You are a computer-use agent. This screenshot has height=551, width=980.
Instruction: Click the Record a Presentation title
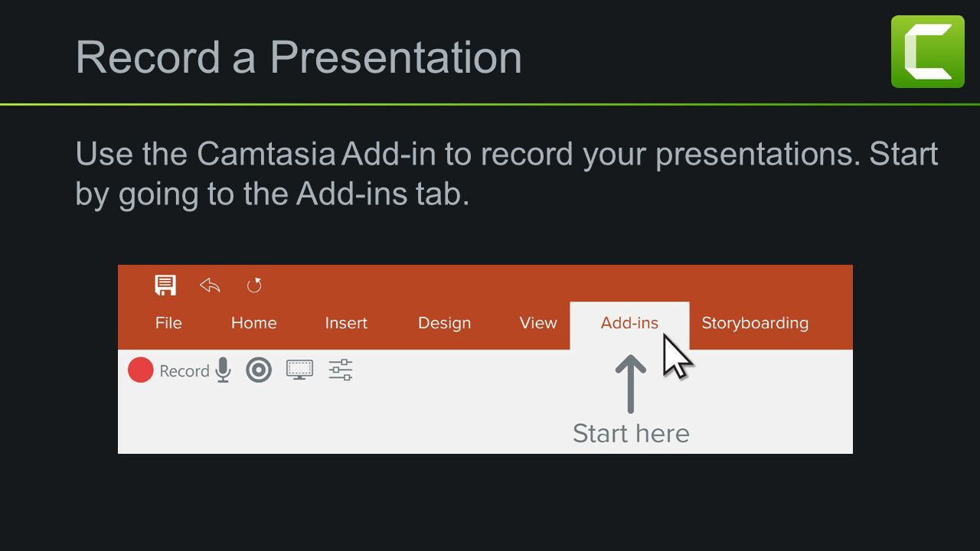(299, 57)
